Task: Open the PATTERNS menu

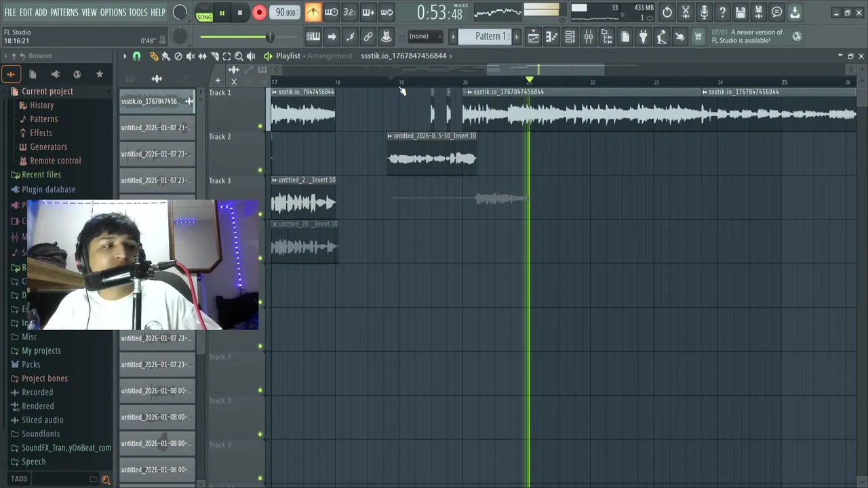Action: pyautogui.click(x=64, y=12)
